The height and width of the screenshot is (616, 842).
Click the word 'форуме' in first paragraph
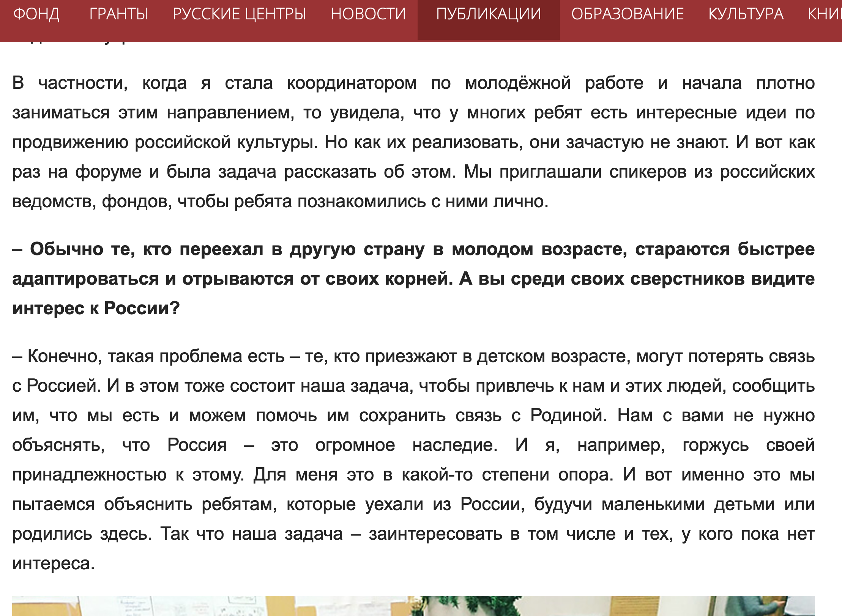[108, 172]
